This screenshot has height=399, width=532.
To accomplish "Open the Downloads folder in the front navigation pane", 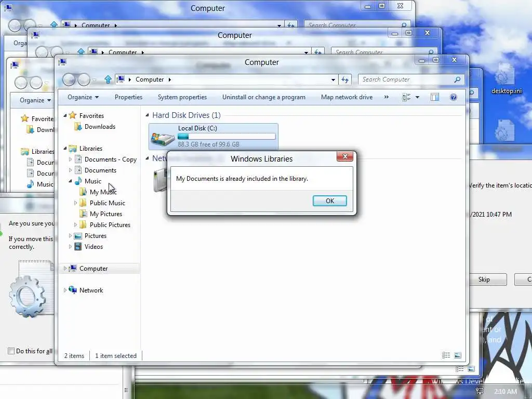I will 100,127.
